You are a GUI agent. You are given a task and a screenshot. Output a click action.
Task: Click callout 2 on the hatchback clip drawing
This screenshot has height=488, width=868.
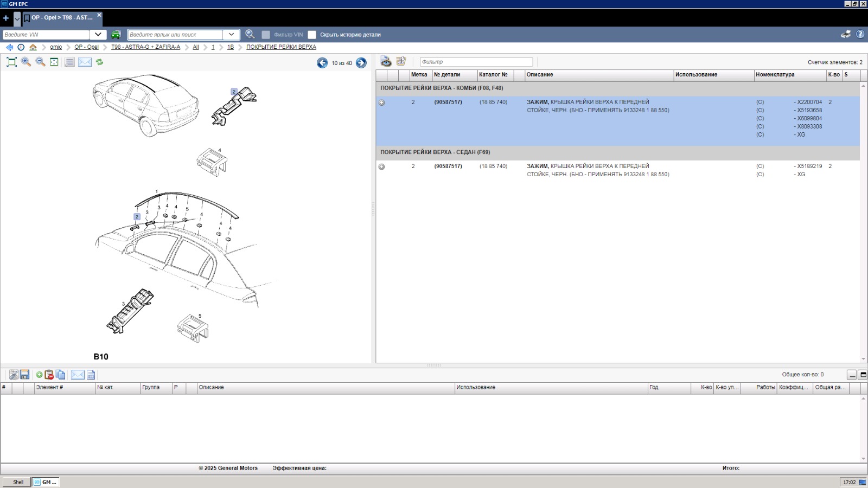234,92
